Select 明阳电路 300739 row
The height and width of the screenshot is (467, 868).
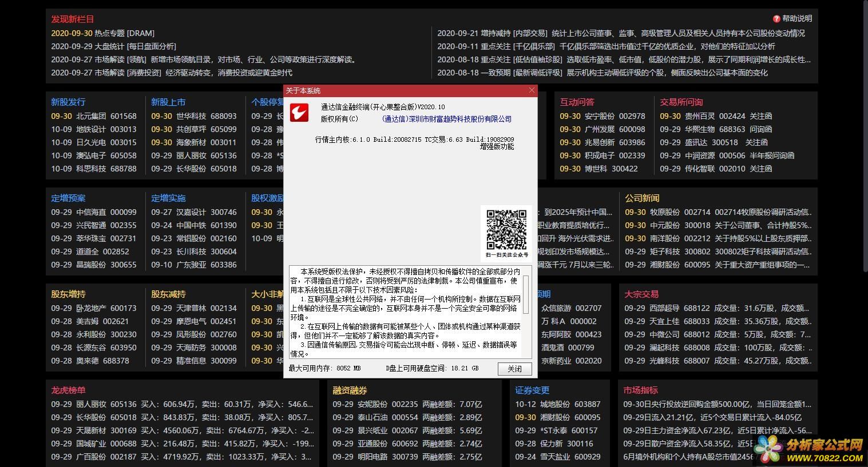click(407, 457)
